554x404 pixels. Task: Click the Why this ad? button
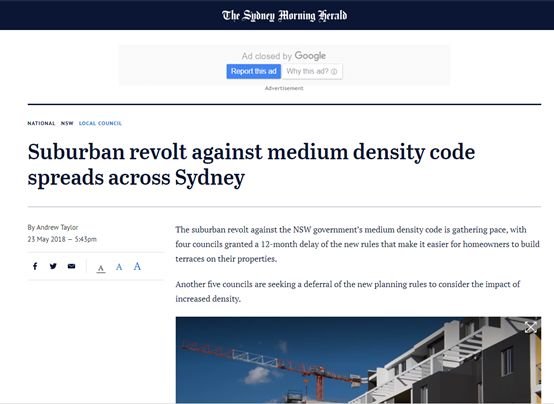[312, 71]
